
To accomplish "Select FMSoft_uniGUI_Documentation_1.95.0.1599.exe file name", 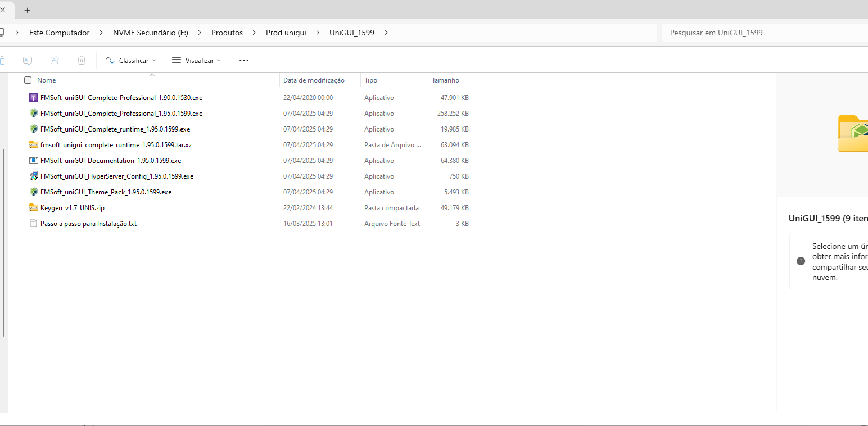I will 111,160.
